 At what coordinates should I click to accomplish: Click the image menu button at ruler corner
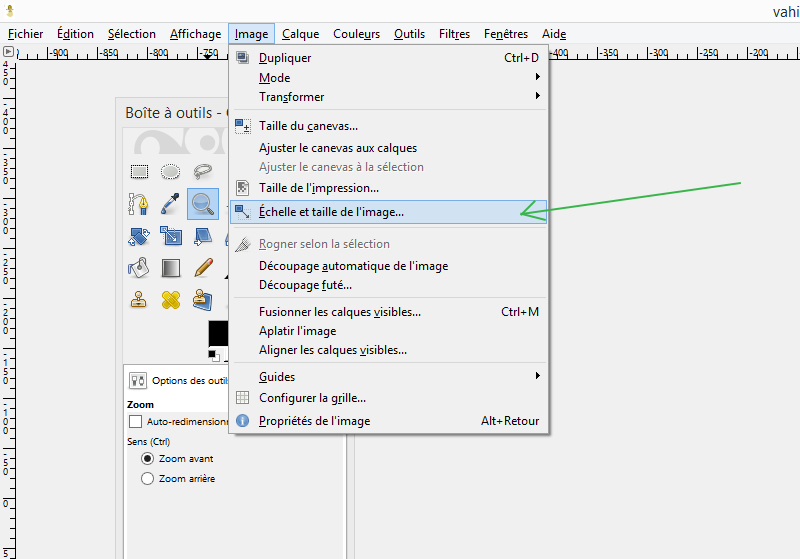click(8, 52)
